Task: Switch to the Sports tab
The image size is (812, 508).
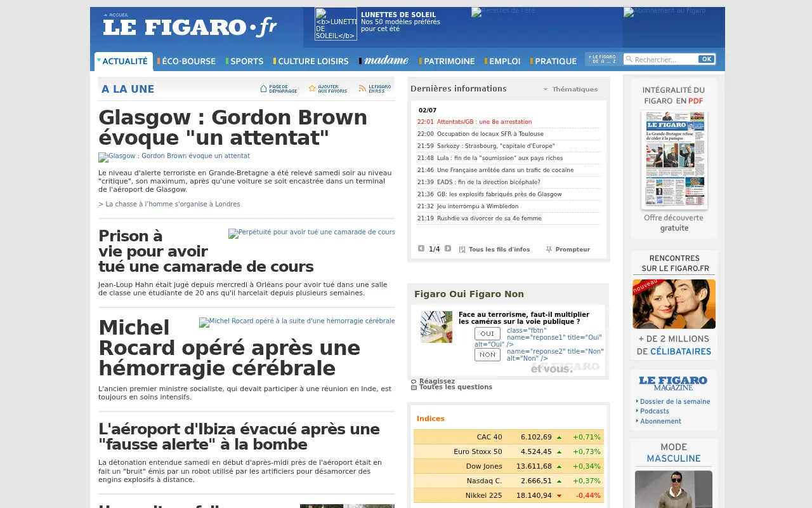Action: tap(245, 62)
